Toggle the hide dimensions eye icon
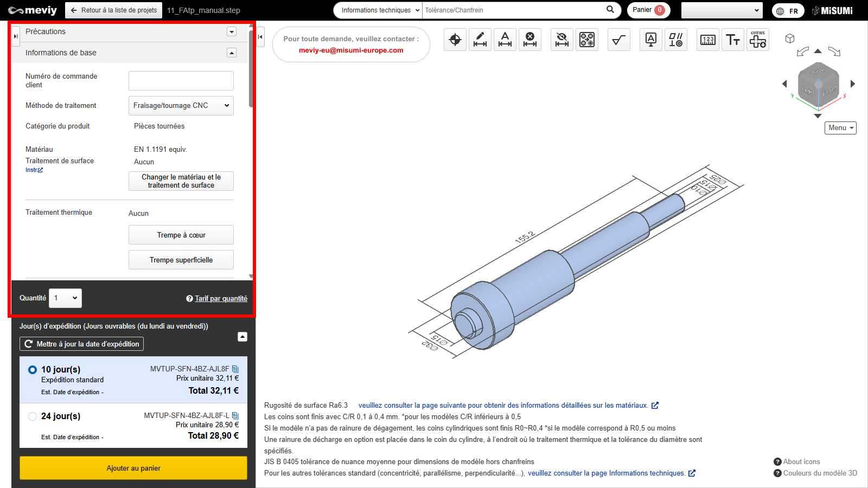The height and width of the screenshot is (488, 868). click(x=562, y=40)
